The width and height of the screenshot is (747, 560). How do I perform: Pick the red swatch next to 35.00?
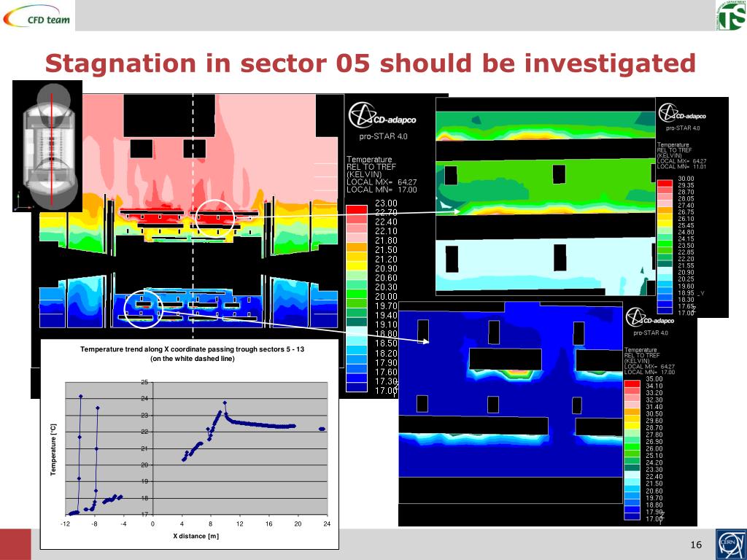tap(632, 384)
